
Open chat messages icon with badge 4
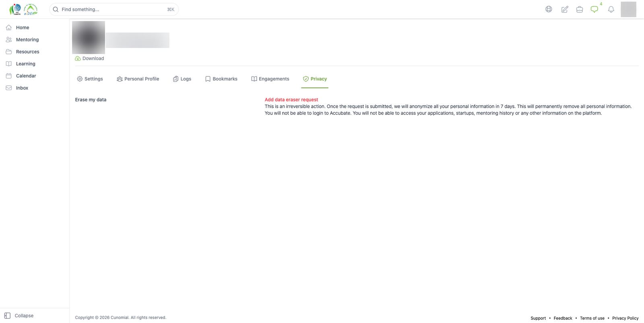click(594, 9)
